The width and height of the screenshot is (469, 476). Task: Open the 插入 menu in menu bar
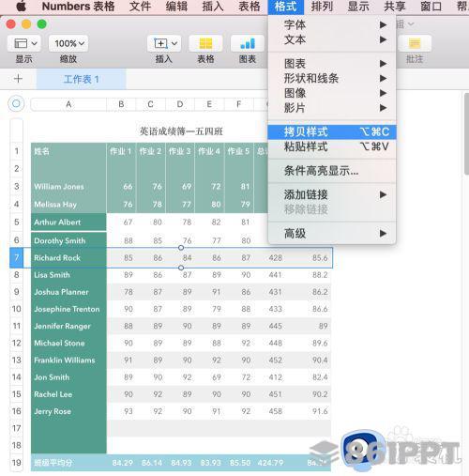point(213,7)
